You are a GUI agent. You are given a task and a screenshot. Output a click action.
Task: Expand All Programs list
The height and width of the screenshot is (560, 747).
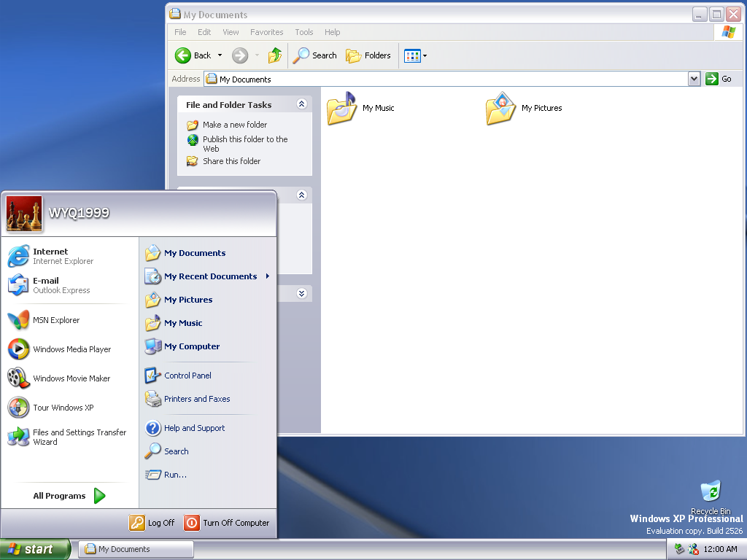pyautogui.click(x=69, y=496)
